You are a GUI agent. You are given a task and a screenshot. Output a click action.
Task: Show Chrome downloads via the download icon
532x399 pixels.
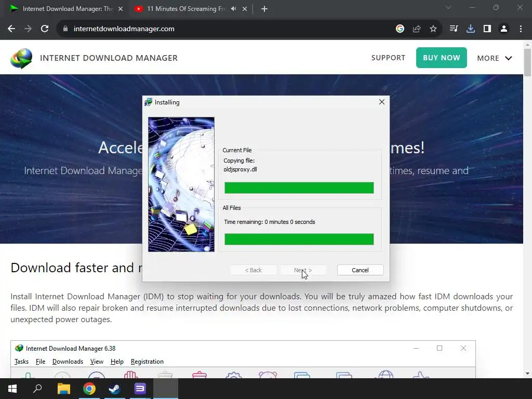coord(471,29)
